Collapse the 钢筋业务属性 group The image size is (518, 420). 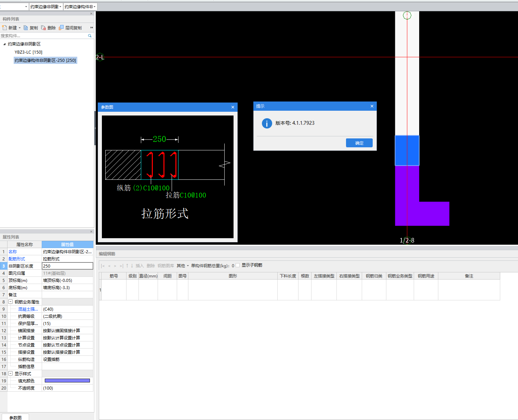tap(11, 302)
